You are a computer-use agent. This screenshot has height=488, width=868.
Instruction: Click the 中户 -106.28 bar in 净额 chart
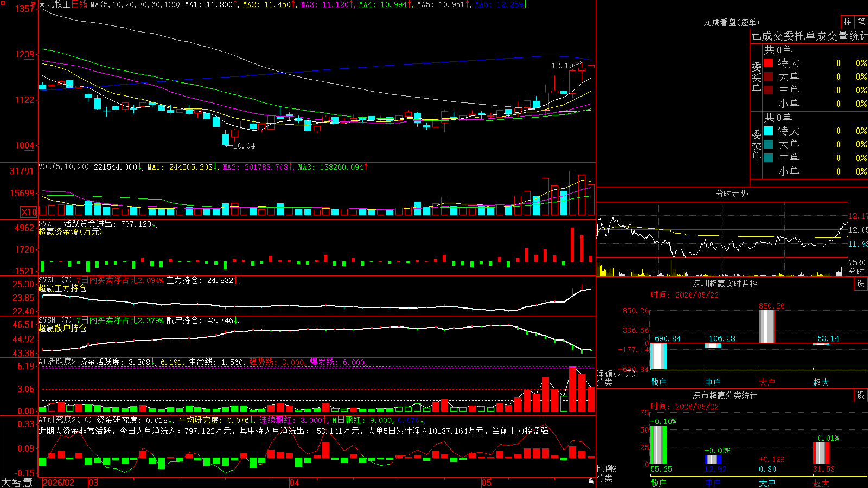[x=713, y=345]
